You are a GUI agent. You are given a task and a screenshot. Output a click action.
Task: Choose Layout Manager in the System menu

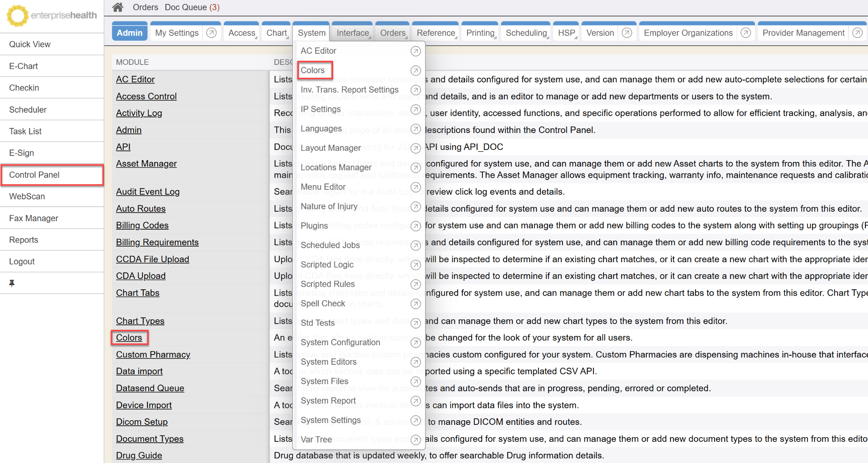331,148
